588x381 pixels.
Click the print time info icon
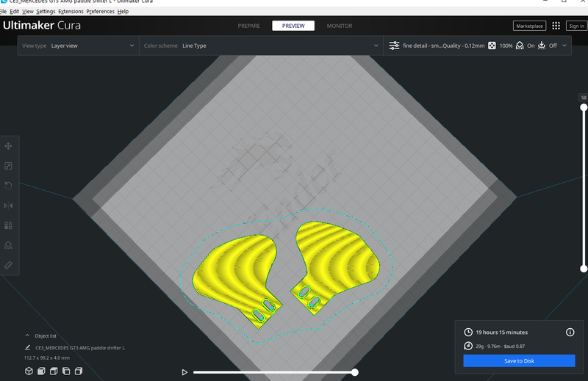pyautogui.click(x=570, y=333)
